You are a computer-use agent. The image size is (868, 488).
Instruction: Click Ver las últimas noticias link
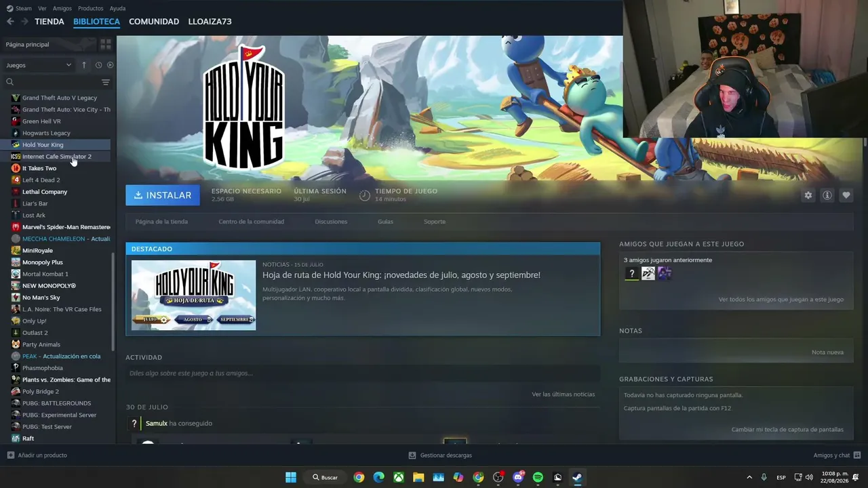563,394
